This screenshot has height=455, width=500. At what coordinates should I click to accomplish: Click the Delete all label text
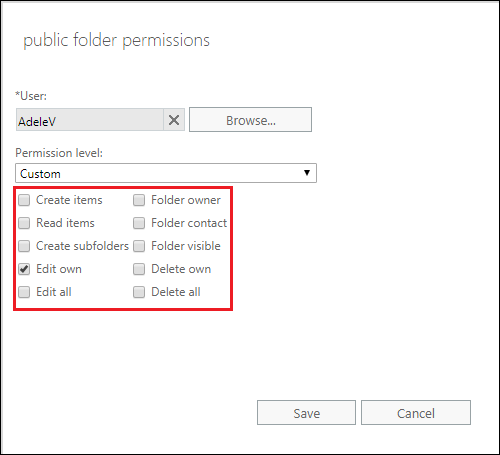[x=176, y=292]
